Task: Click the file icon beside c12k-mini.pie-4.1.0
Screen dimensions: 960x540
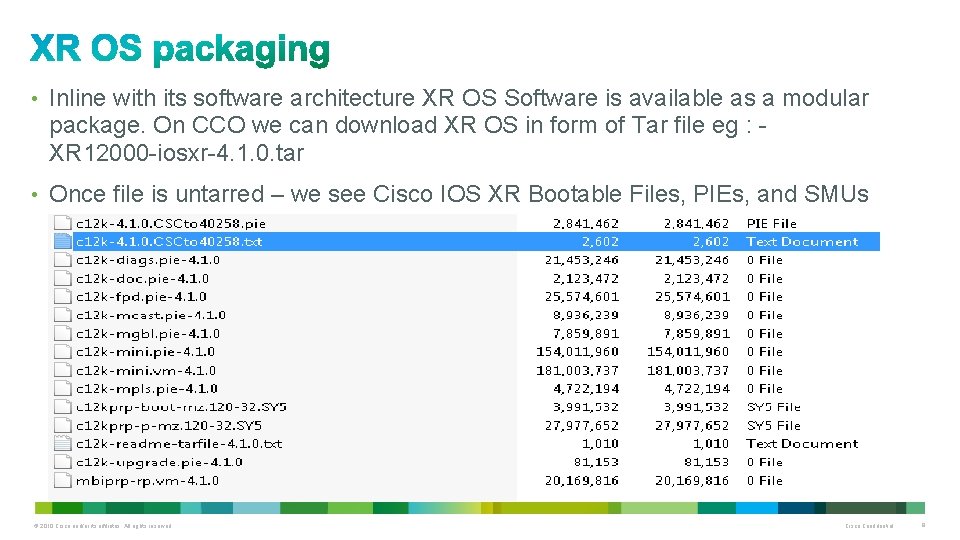Action: point(62,351)
